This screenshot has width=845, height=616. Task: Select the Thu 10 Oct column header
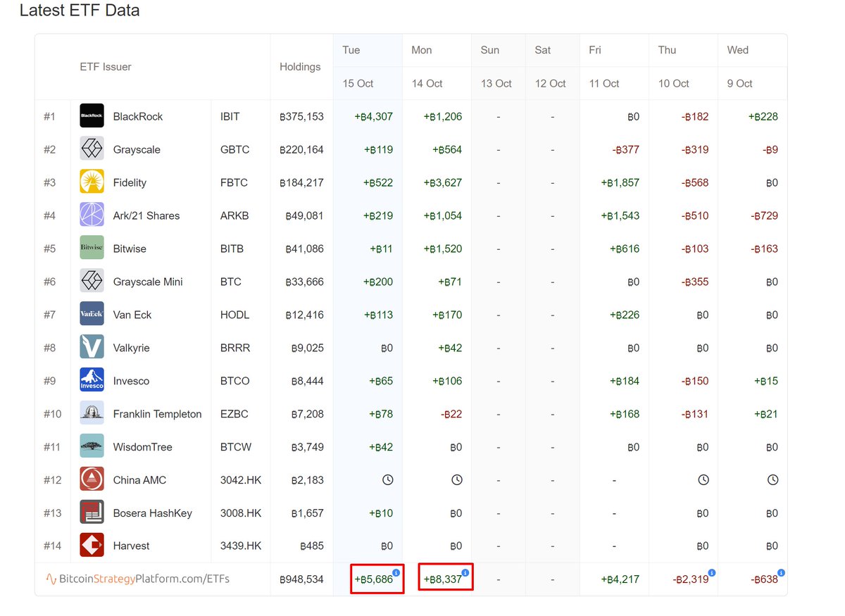tap(684, 67)
